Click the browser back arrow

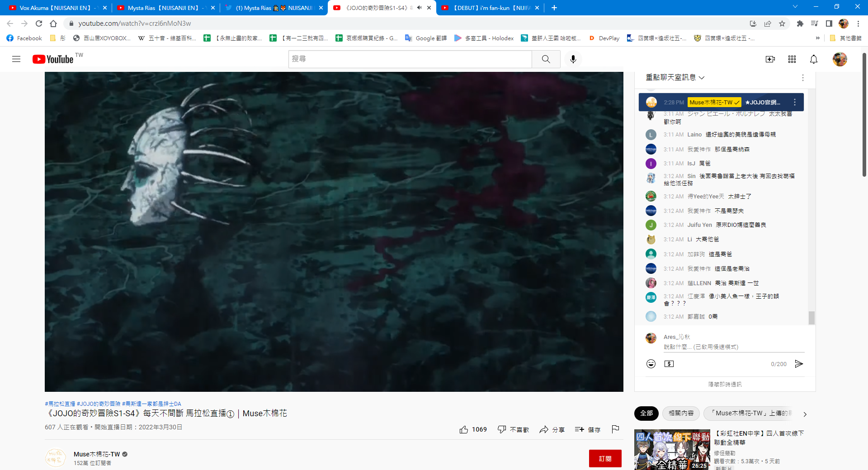10,23
